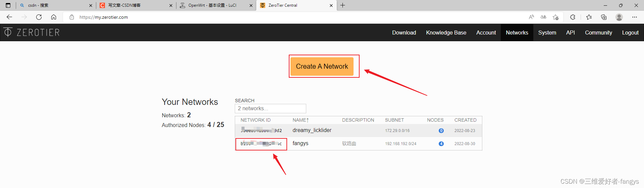Open the tab actions menu icon
644x188 pixels.
click(x=8, y=5)
